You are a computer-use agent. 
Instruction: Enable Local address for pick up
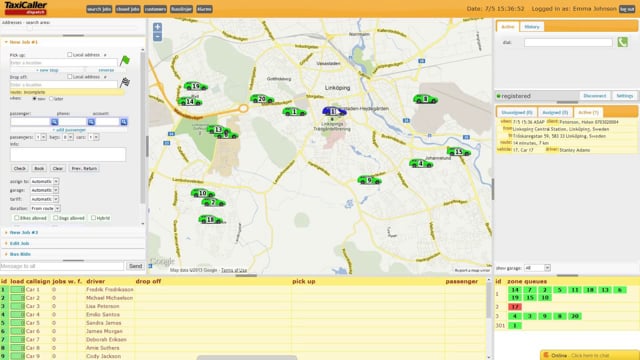point(69,54)
